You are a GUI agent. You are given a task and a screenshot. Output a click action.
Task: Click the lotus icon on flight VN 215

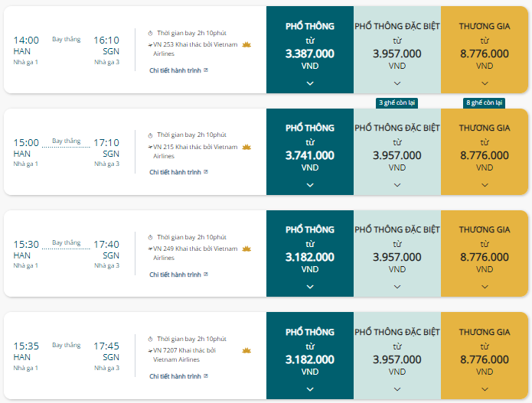pyautogui.click(x=246, y=147)
